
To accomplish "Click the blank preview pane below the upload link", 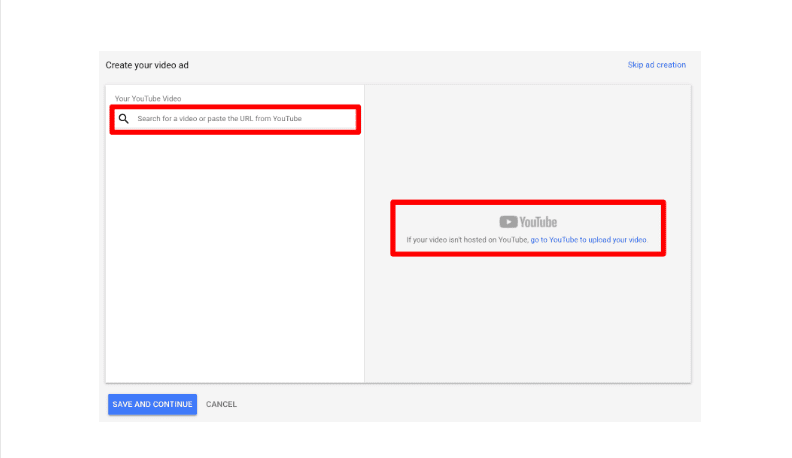I will click(527, 320).
